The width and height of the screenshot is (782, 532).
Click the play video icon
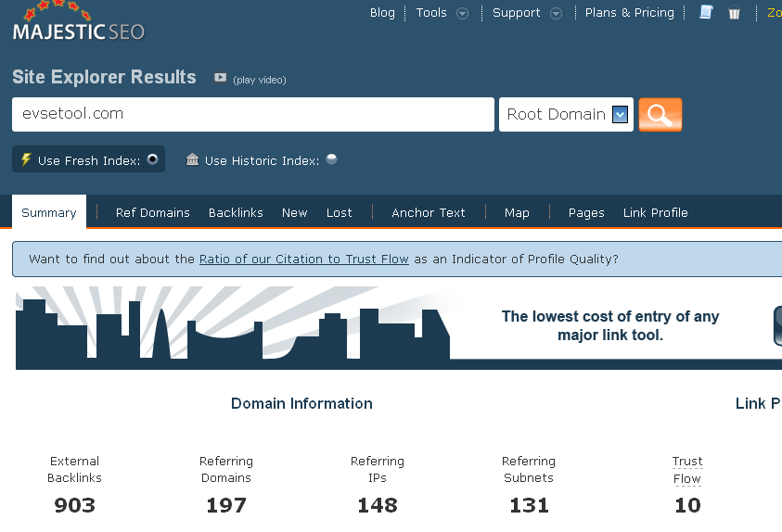220,78
